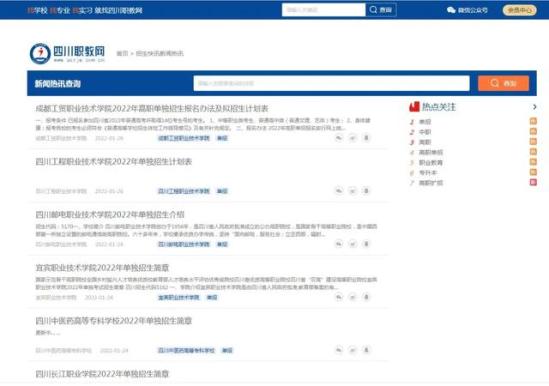
Task: Click the blue 四川中医药高等专科学校 tag
Action: point(186,350)
